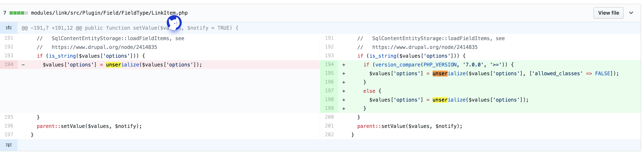This screenshot has height=158, width=644.
Task: Expand hidden lines above the diff hunk
Action: pyautogui.click(x=9, y=28)
